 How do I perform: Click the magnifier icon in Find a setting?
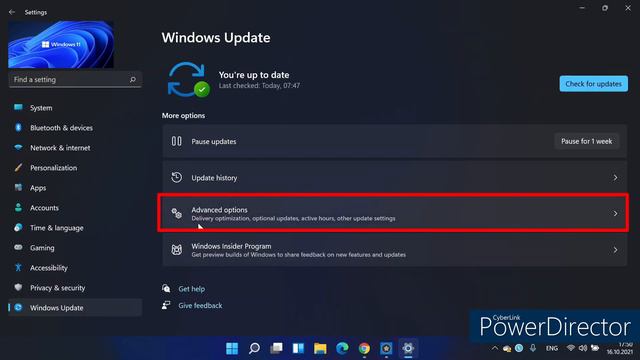pos(133,80)
